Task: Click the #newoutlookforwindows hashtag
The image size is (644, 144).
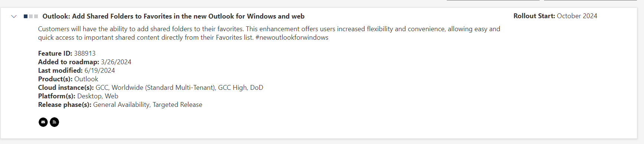Action: click(292, 37)
